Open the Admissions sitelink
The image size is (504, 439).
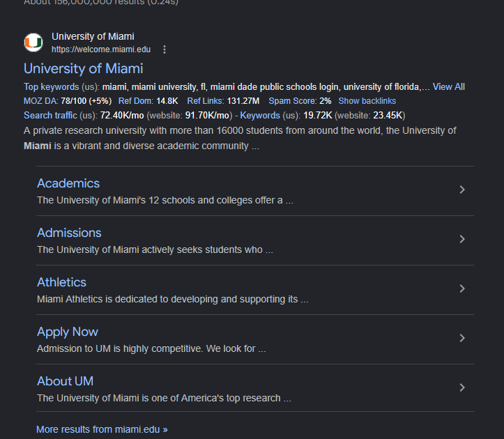[69, 233]
